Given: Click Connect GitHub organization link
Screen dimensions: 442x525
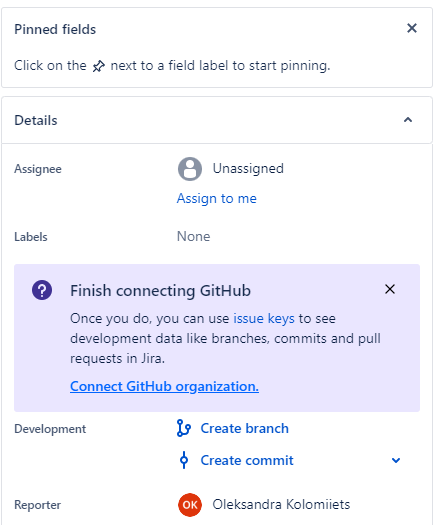Looking at the screenshot, I should (x=164, y=386).
